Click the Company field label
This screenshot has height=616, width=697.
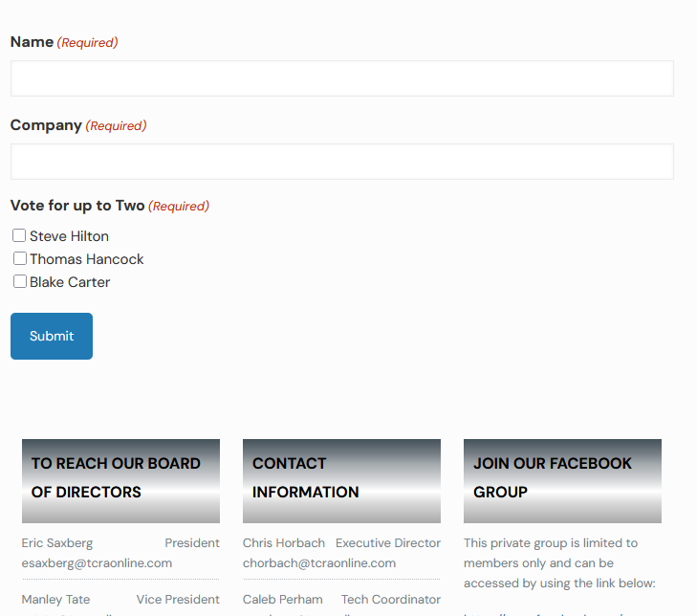click(46, 125)
